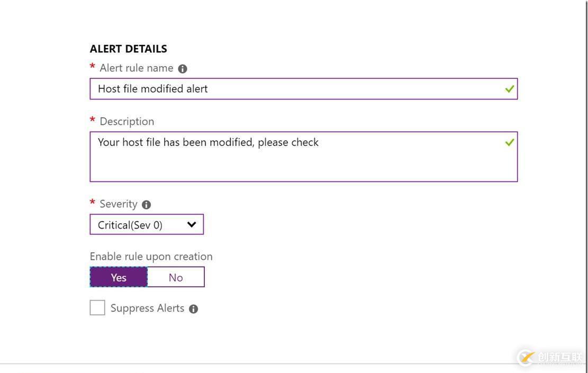The width and height of the screenshot is (588, 373).
Task: Click green checkmark in Alert rule name field
Action: pyautogui.click(x=509, y=89)
